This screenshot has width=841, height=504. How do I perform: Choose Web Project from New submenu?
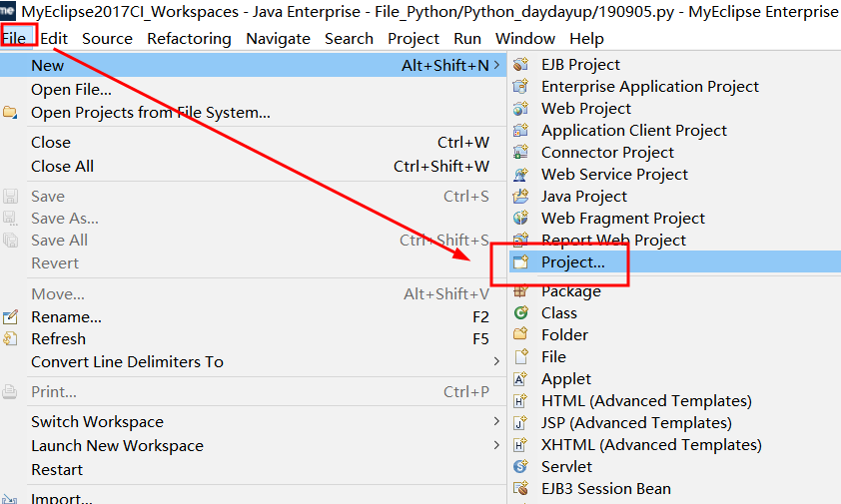point(586,109)
